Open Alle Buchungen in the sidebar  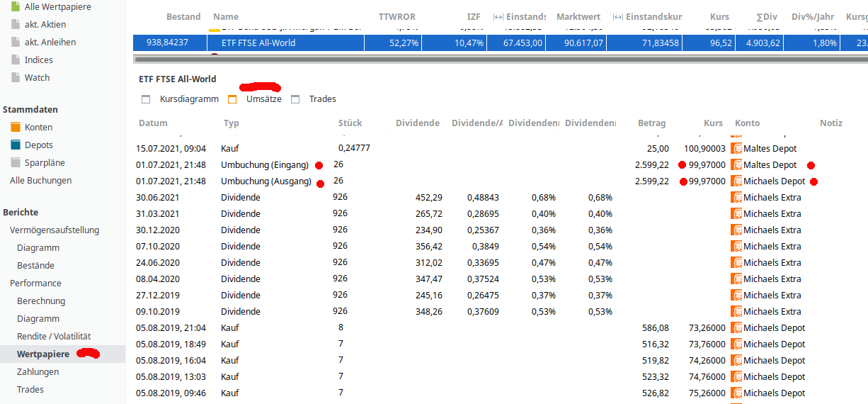pos(40,180)
